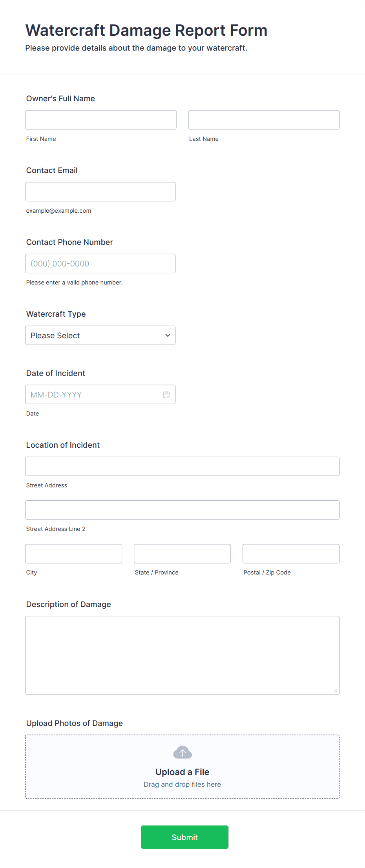Expand the Watercraft Type dropdown arrow
The image size is (365, 868).
point(168,335)
